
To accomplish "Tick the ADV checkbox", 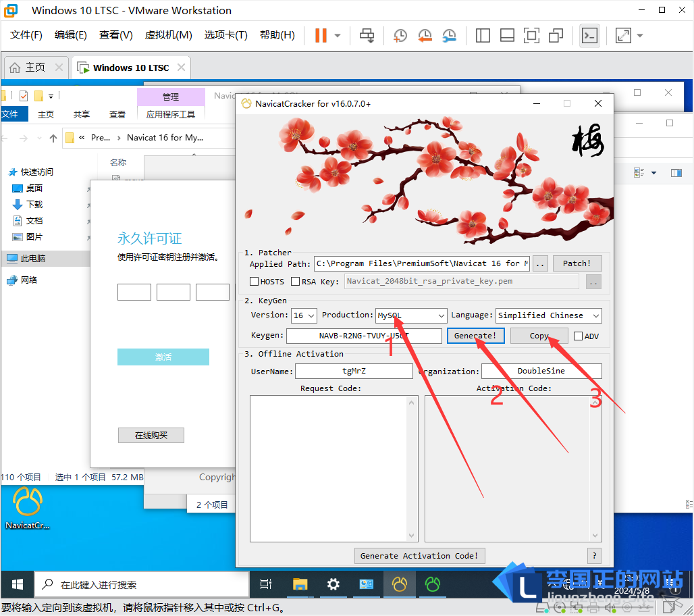I will pyautogui.click(x=578, y=336).
